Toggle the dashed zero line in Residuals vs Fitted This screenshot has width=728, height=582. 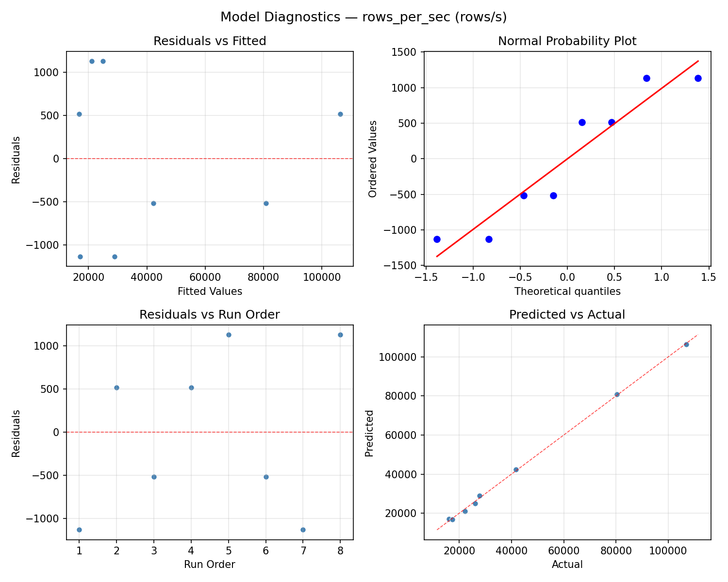(209, 159)
